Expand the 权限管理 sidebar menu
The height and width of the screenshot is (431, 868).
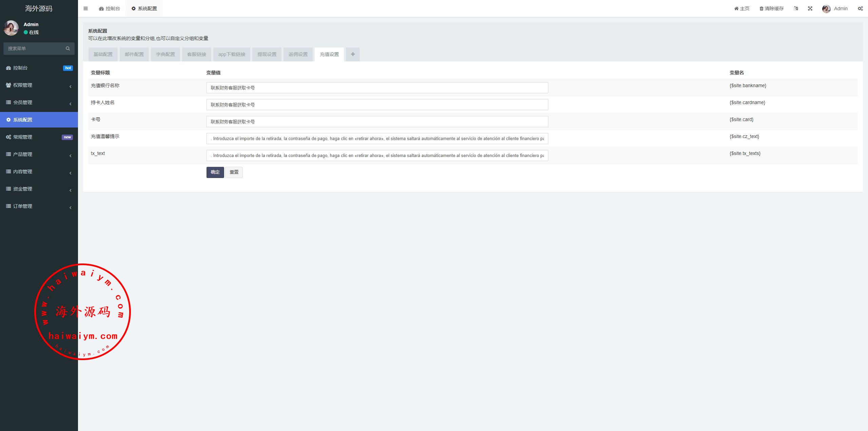[x=39, y=85]
